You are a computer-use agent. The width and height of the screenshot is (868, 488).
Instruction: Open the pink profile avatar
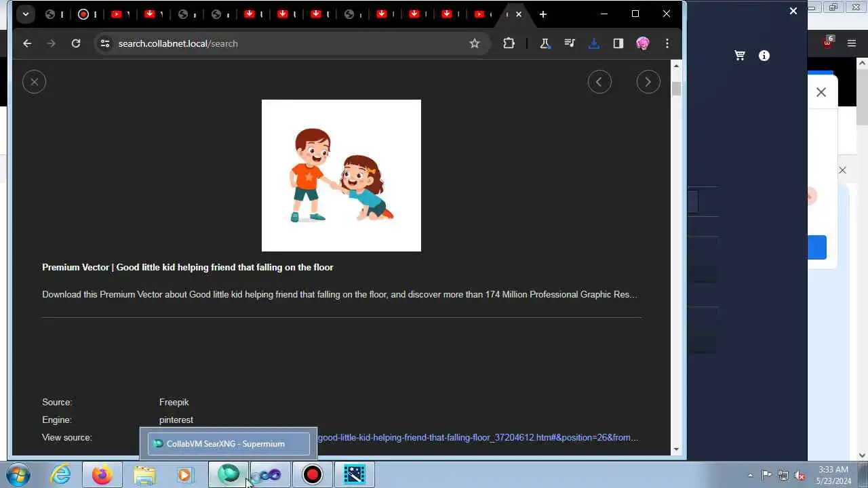643,43
